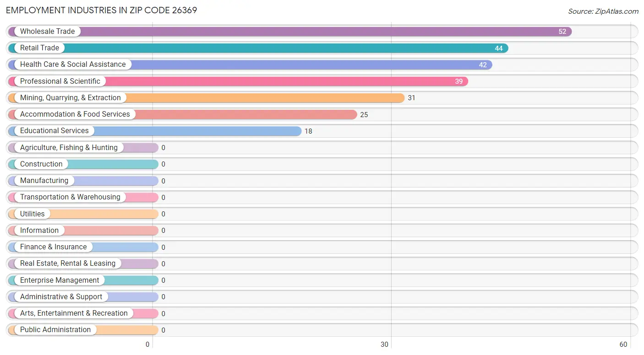644x355 pixels.
Task: Click the Construction label
Action: (41, 164)
